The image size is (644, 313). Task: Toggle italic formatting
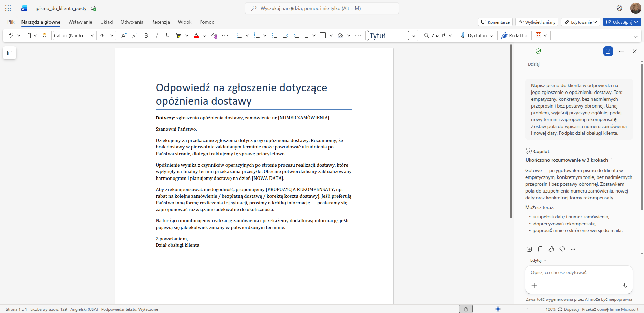(x=157, y=35)
